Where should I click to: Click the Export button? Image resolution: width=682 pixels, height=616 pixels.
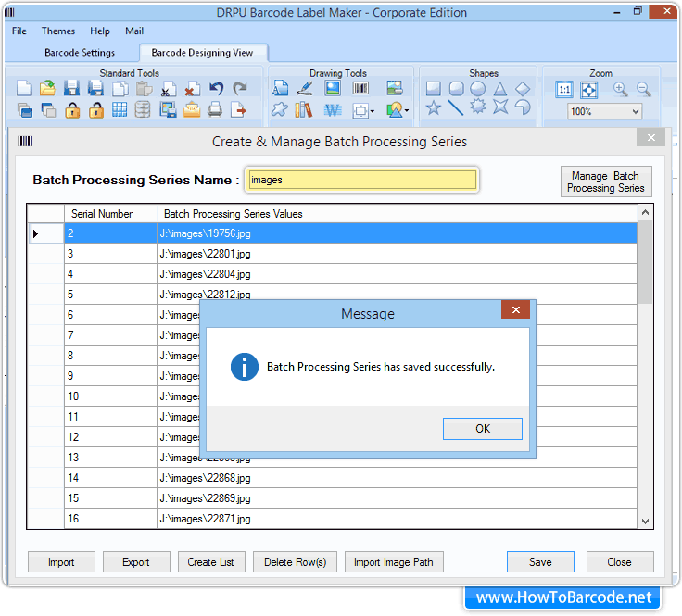pos(136,562)
